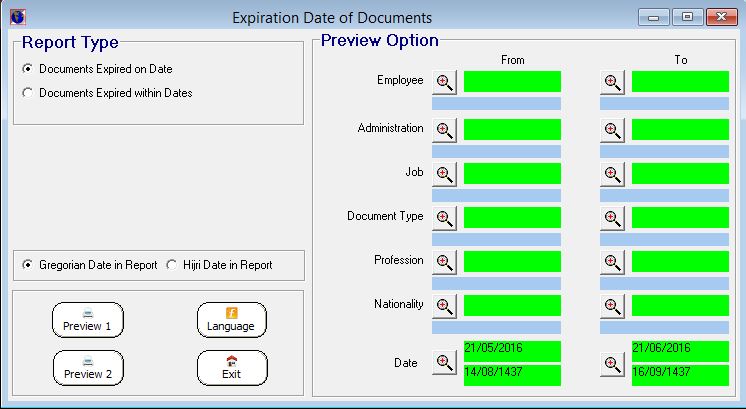Click the Nationality From lookup magnifier
The image size is (746, 409).
pos(445,306)
